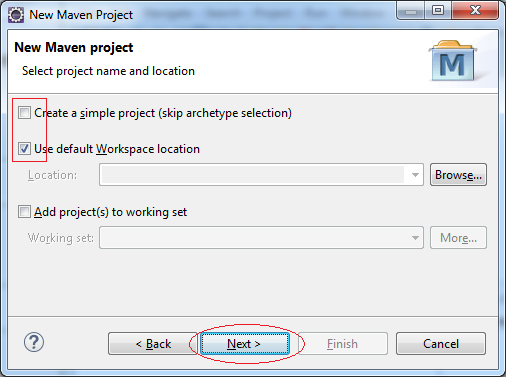Click the Eclipse icon in title bar

tap(16, 15)
